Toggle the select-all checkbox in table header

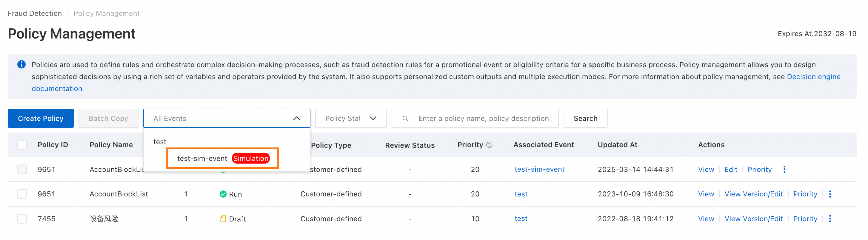click(22, 145)
